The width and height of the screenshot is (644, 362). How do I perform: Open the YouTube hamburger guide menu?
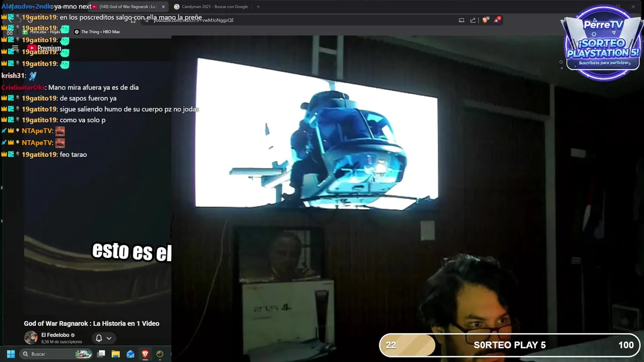15,48
